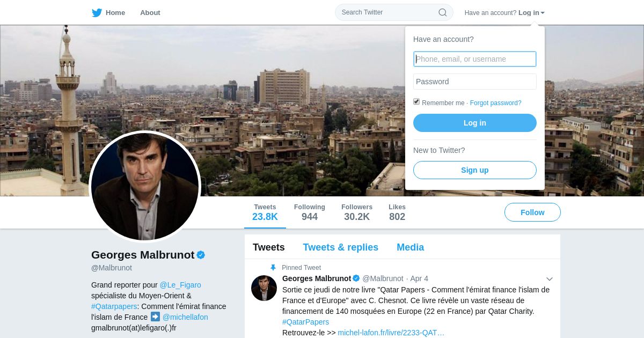Follow Georges Malbrunot's account
Screen dimensions: 644x338
point(532,212)
